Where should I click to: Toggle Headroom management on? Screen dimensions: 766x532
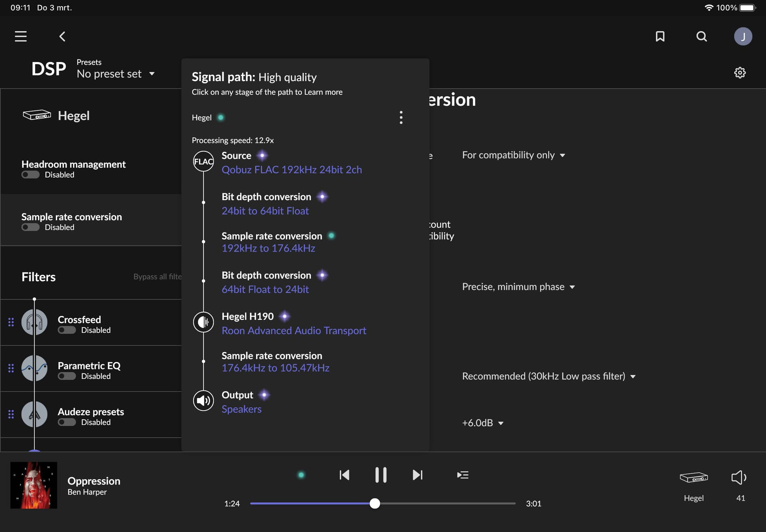[30, 175]
